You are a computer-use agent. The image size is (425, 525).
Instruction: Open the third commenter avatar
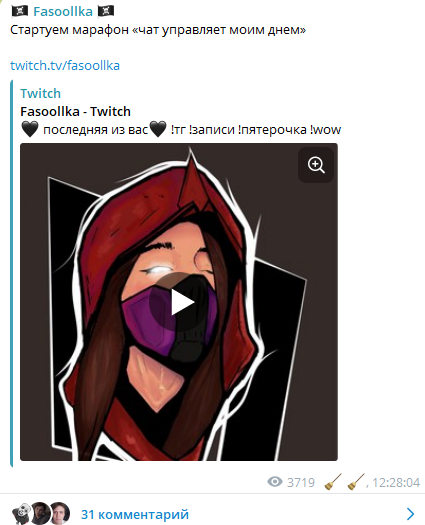(60, 513)
